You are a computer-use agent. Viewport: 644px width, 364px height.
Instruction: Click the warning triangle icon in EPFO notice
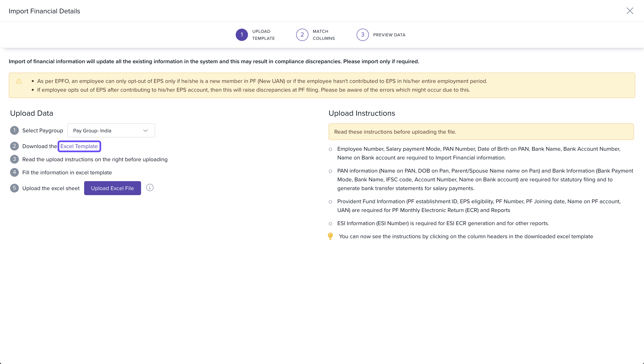[x=19, y=81]
